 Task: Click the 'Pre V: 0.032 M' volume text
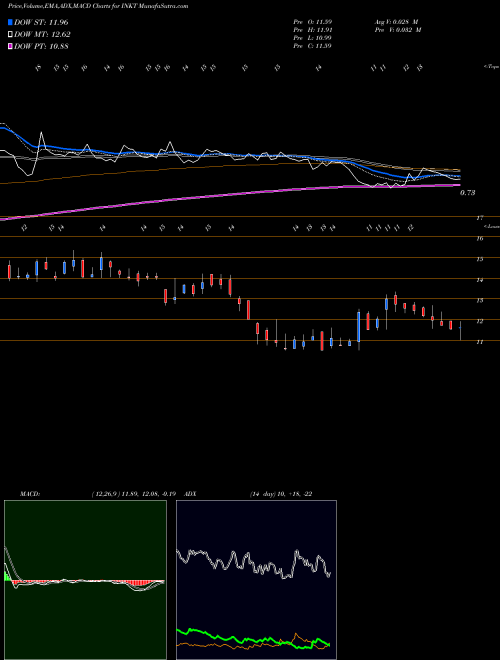(x=398, y=30)
